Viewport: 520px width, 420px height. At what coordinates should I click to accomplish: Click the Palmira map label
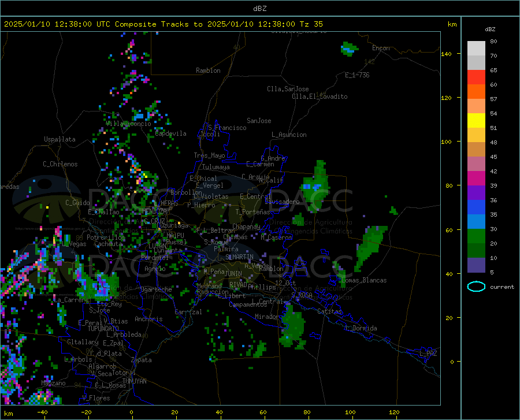click(226, 248)
